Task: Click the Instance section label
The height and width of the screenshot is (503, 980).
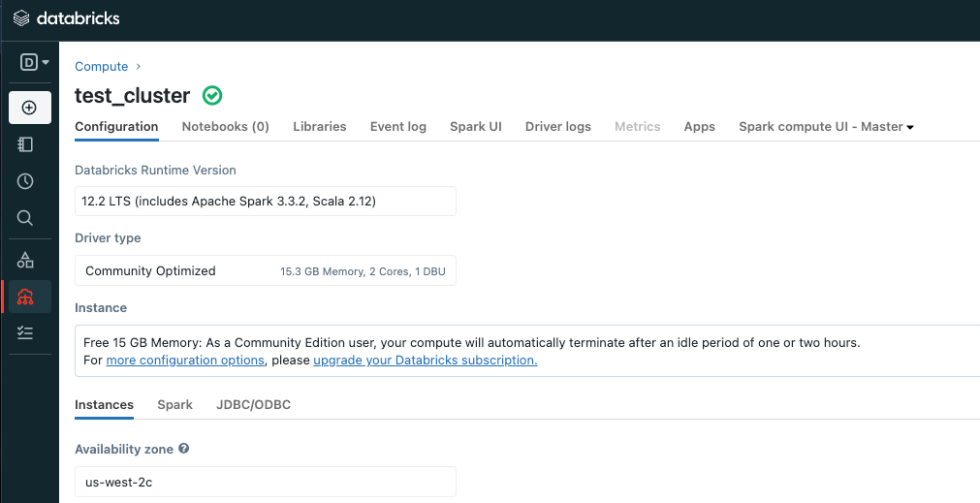Action: (x=101, y=307)
